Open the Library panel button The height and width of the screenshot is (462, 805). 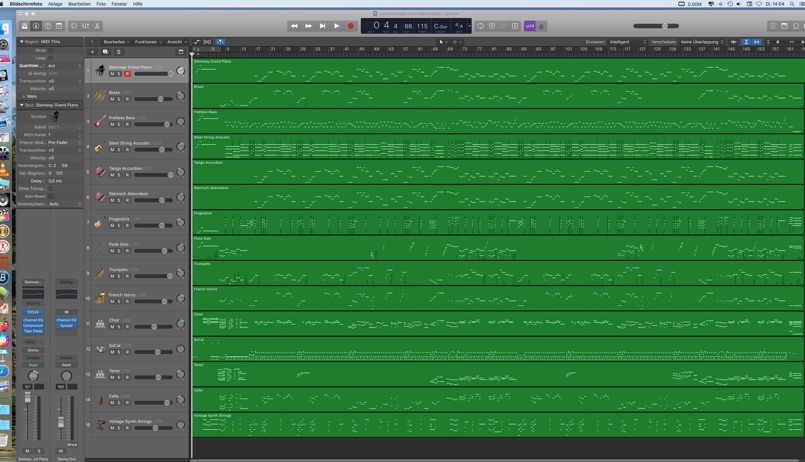(24, 26)
